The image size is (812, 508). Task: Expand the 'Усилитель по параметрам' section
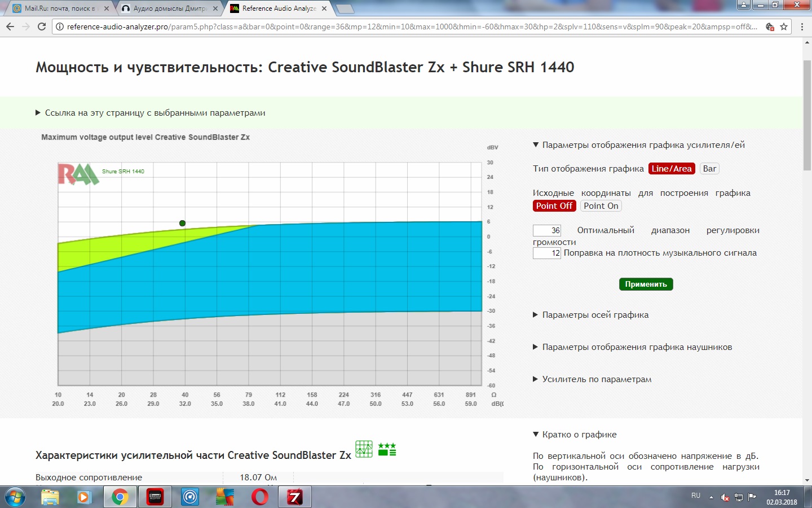pos(592,379)
